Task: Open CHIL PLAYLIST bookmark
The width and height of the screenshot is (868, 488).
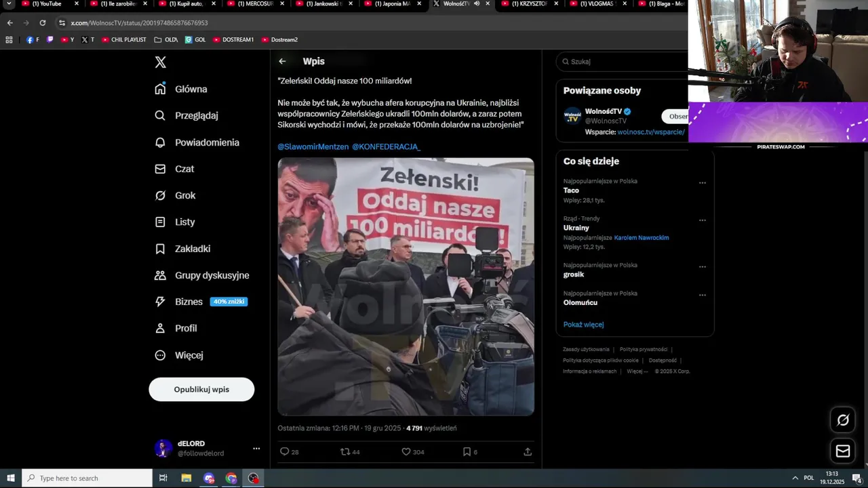Action: (124, 40)
